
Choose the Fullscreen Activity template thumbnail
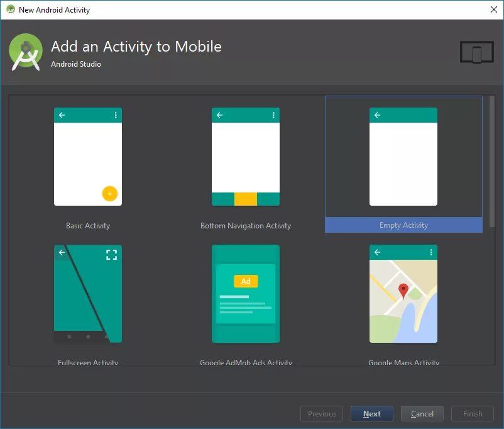[88, 294]
